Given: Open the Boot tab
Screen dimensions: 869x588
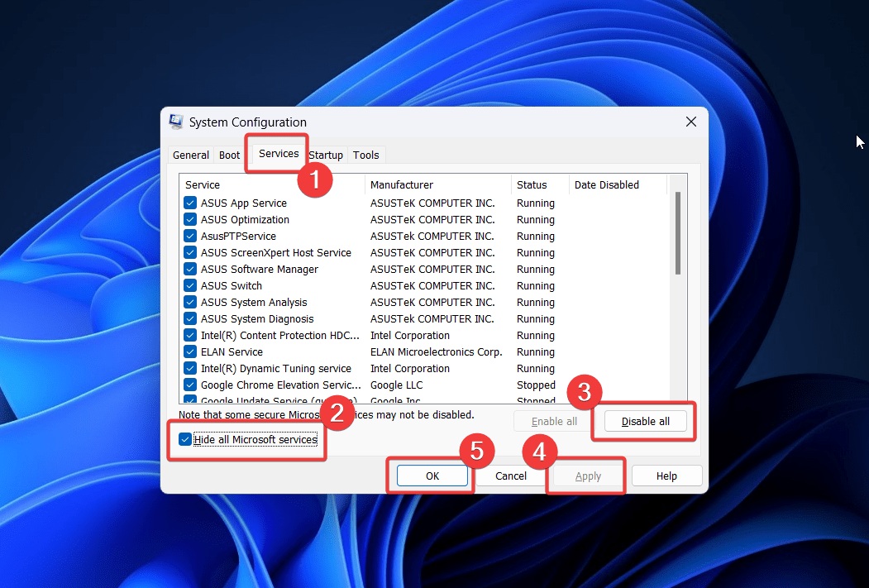Looking at the screenshot, I should pos(229,155).
